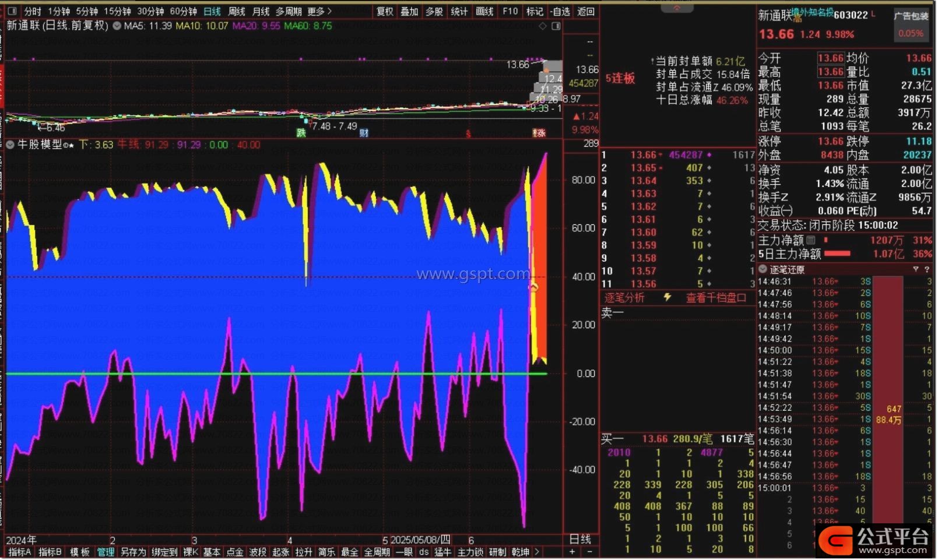Screen dimensions: 938x560
Task: Click the 另存为 save-as button
Action: 133,552
